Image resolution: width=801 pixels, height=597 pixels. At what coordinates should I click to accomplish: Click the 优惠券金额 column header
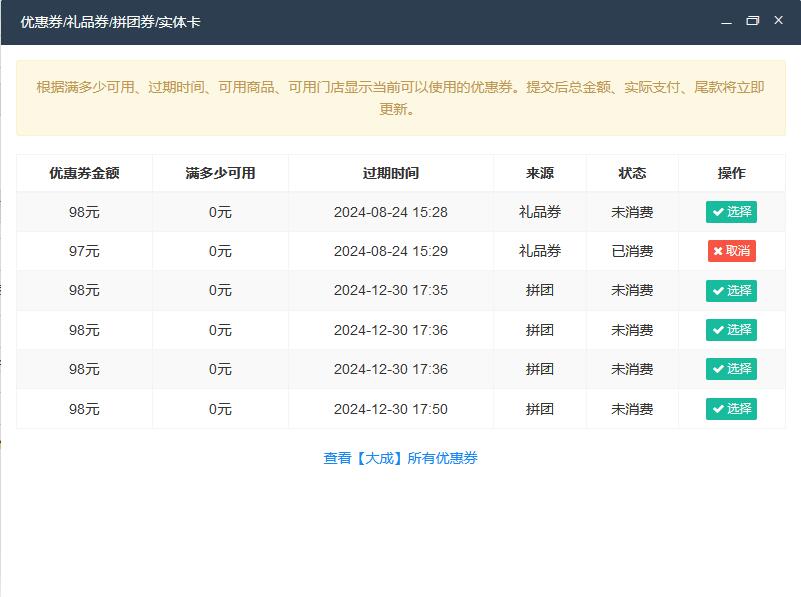84,173
